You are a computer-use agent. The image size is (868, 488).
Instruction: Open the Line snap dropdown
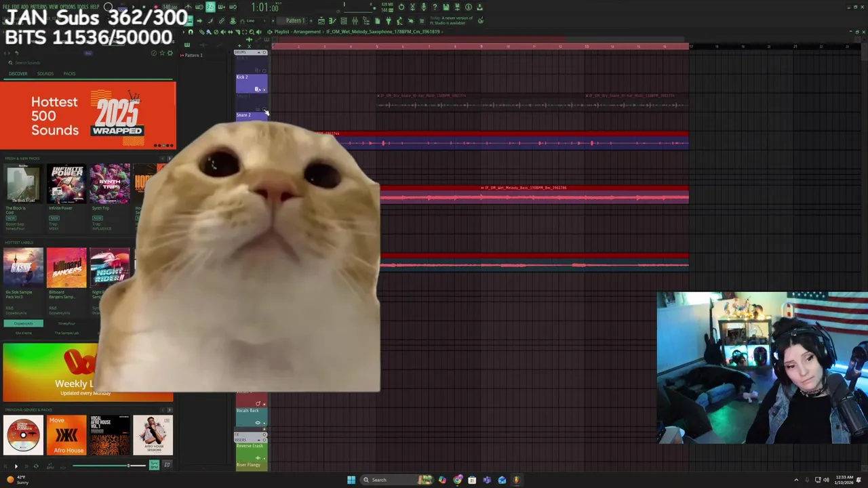click(x=254, y=21)
